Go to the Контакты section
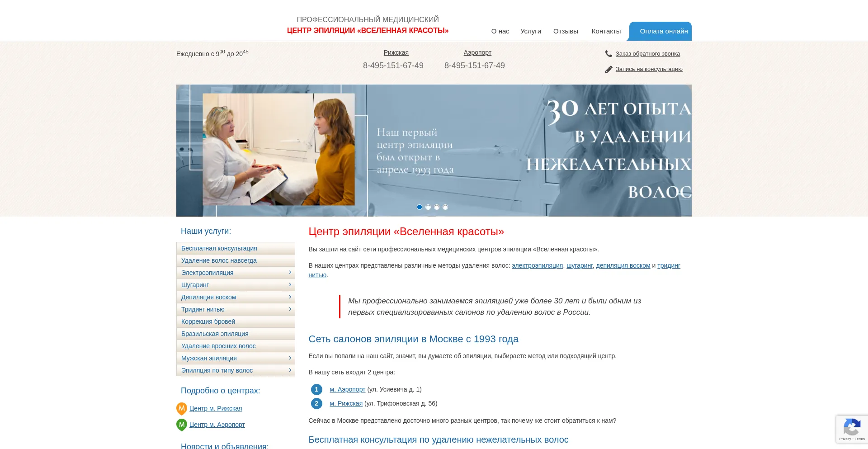Viewport: 868px width, 449px height. click(x=606, y=31)
